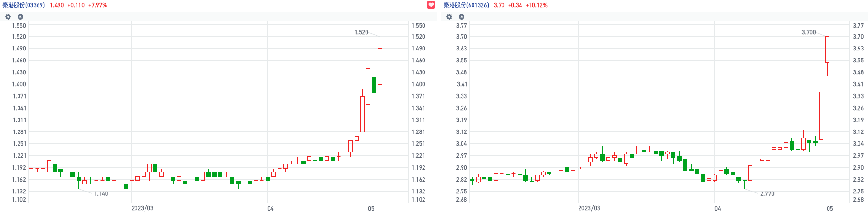
Task: Click the 05 date label on the 601326 chart
Action: [830, 208]
